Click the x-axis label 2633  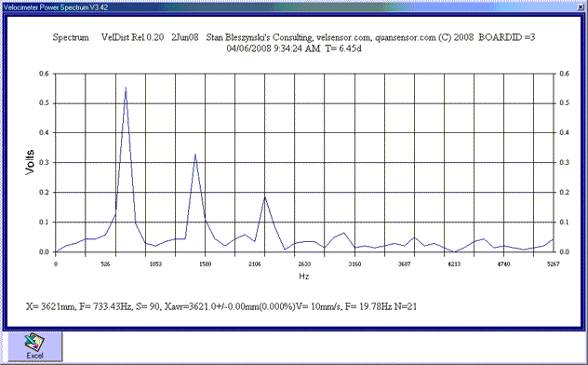tap(305, 264)
